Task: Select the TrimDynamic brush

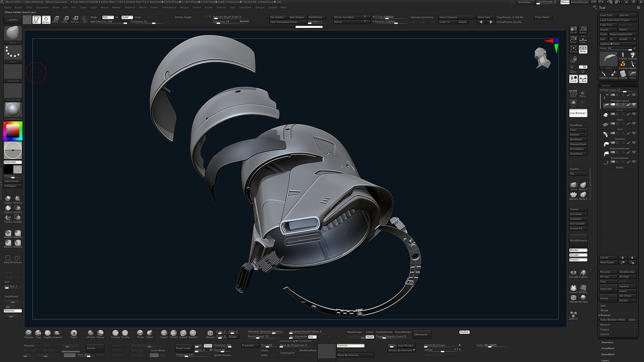Action: tap(125, 334)
